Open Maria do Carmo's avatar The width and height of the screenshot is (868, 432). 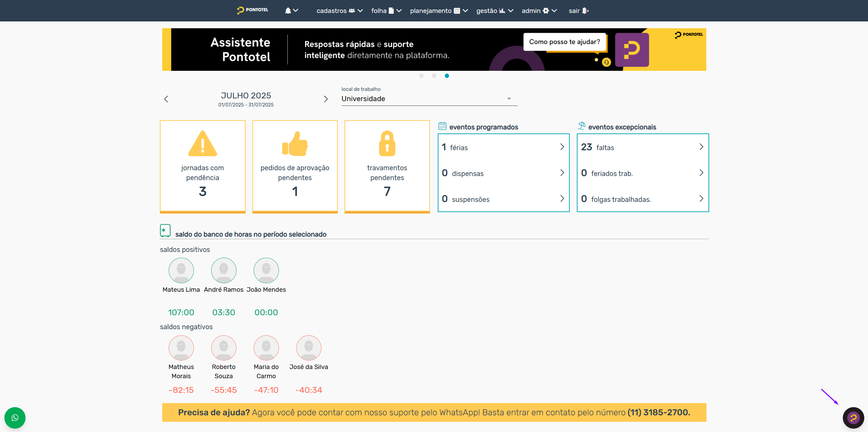click(x=266, y=348)
